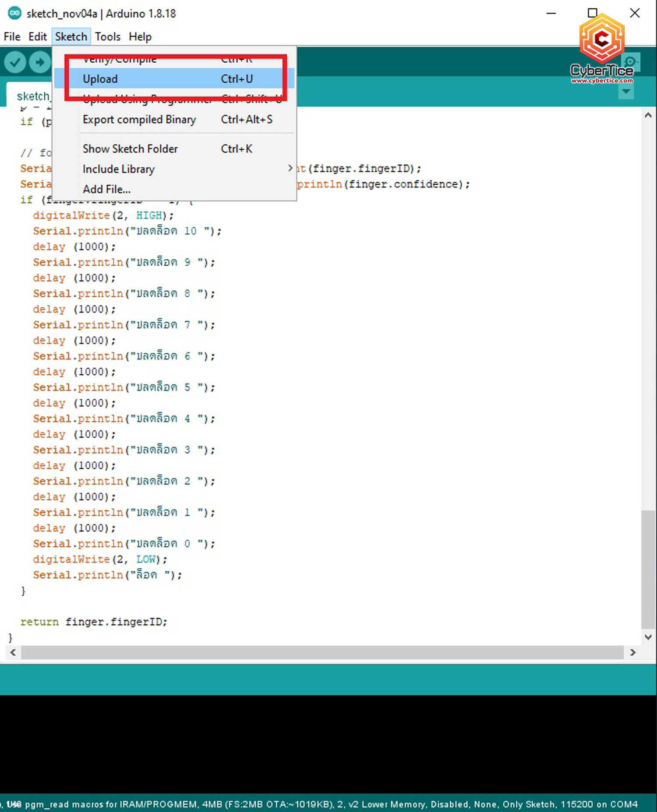Click the 'return finger.fingerID;' line
Screen dimensions: 657x812
point(94,622)
